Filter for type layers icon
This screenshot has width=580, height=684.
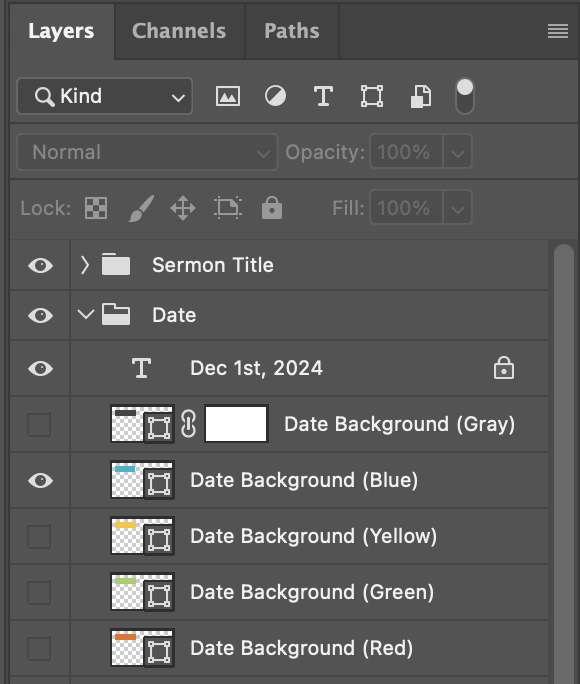tap(324, 96)
